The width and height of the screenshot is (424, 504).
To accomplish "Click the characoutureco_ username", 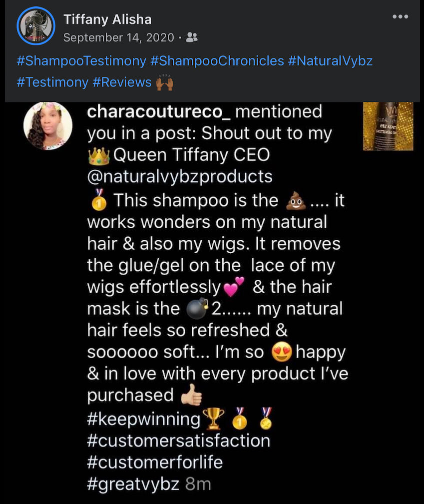I will [x=159, y=111].
